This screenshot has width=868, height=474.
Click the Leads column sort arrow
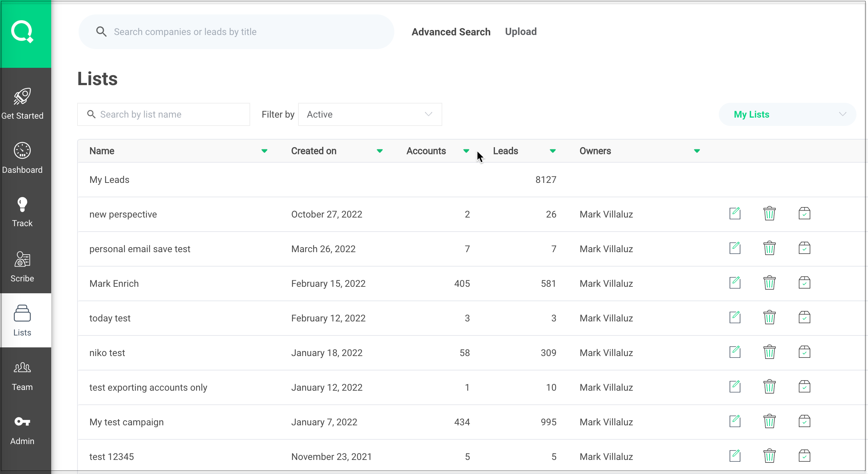point(553,151)
